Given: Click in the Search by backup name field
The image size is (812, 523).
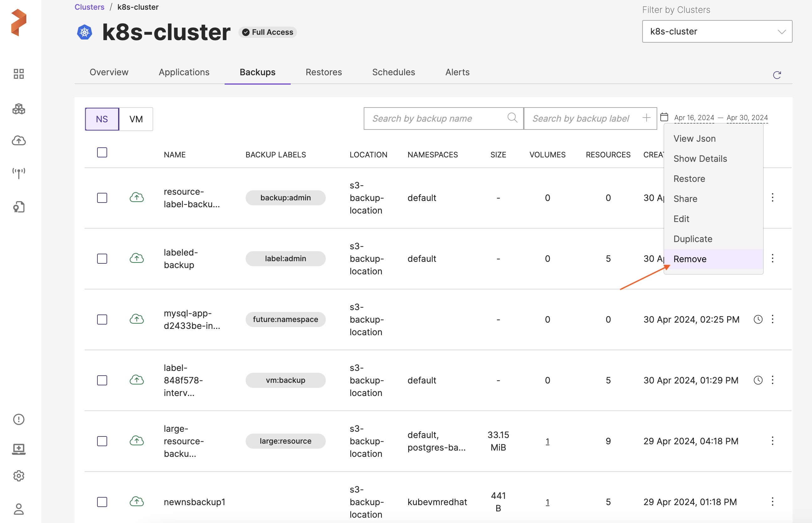Looking at the screenshot, I should [x=434, y=119].
